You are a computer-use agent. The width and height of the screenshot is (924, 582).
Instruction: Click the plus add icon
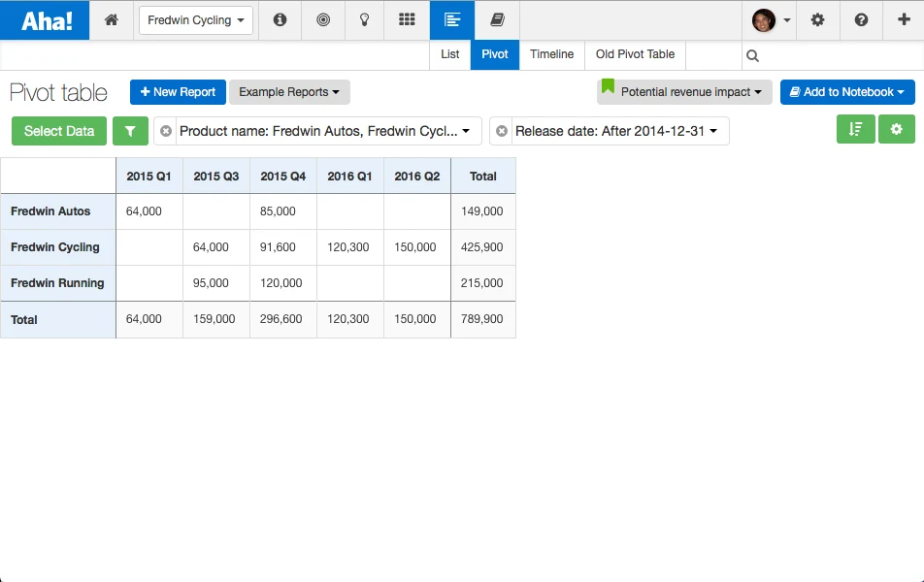click(x=904, y=20)
